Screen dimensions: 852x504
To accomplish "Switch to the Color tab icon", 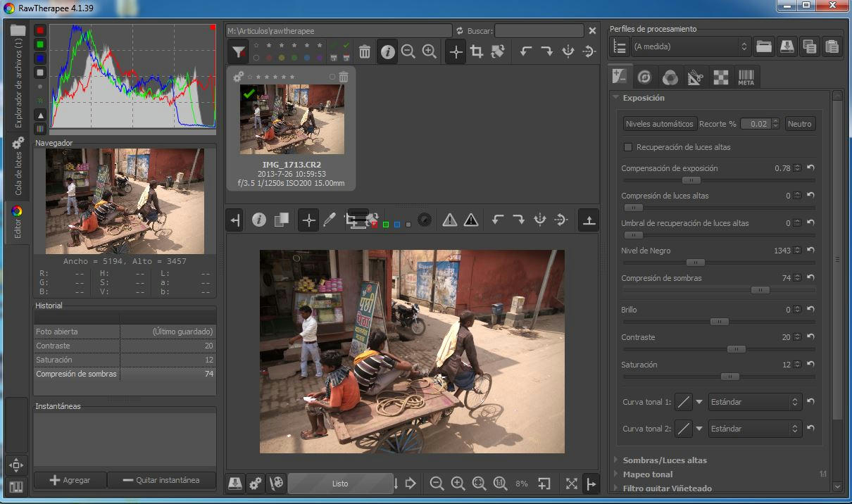I will 670,77.
